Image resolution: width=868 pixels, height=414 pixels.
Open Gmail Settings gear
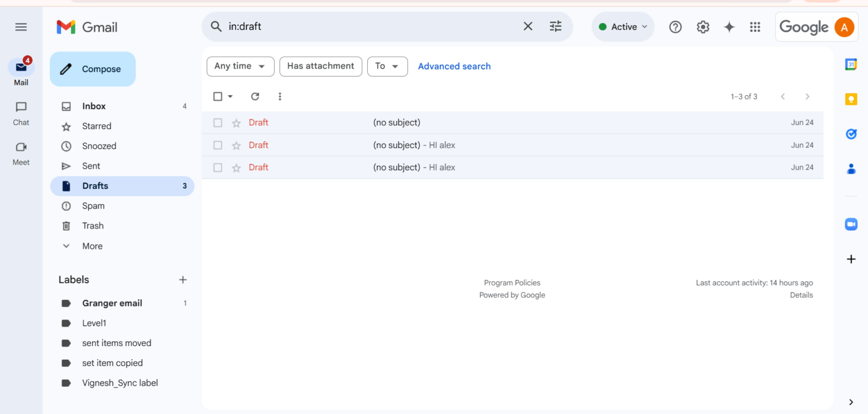(x=702, y=27)
